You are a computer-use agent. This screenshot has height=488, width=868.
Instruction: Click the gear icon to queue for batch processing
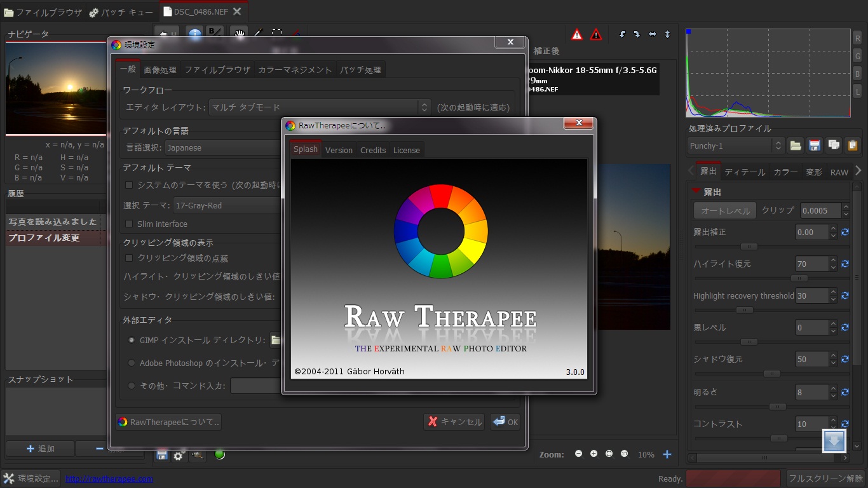click(x=179, y=455)
